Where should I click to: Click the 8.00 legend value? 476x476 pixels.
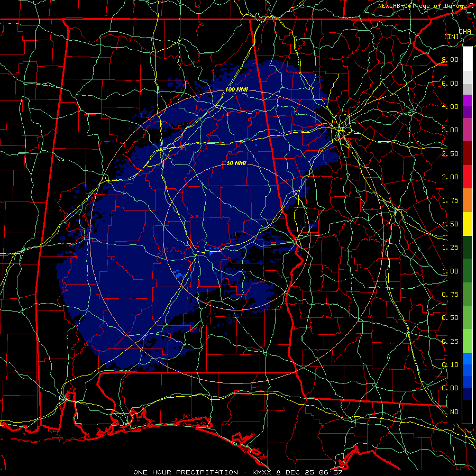point(450,59)
